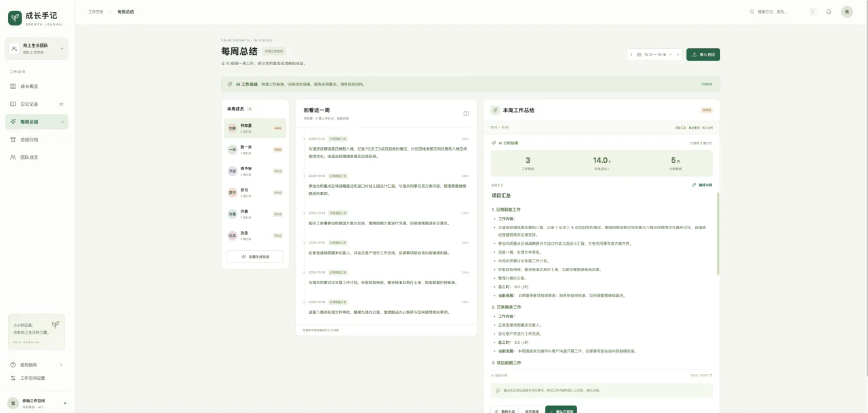The height and width of the screenshot is (413, 868).
Task: Click the 2. 日常商务工作 section heading
Action: (507, 307)
